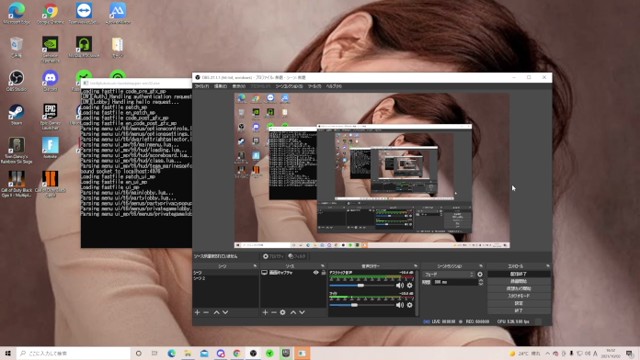The height and width of the screenshot is (360, 640).
Task: Move the selected source down
Action: coord(302,312)
